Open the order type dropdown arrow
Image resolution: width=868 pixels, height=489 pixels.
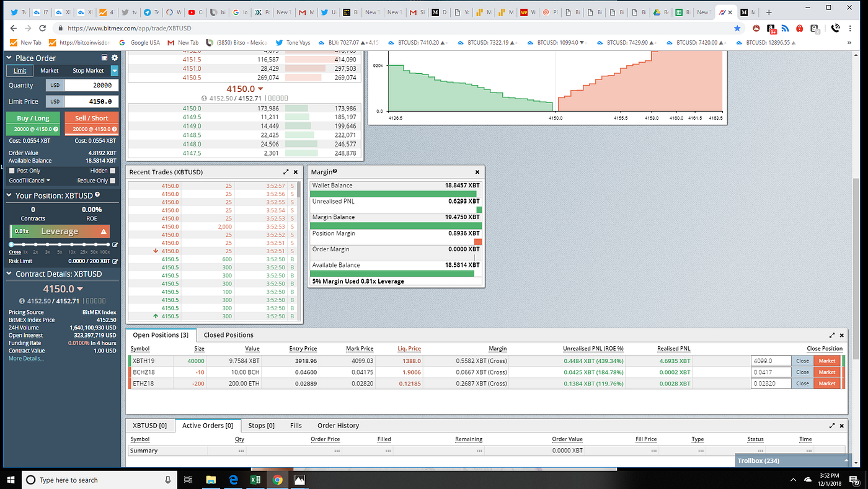[114, 71]
